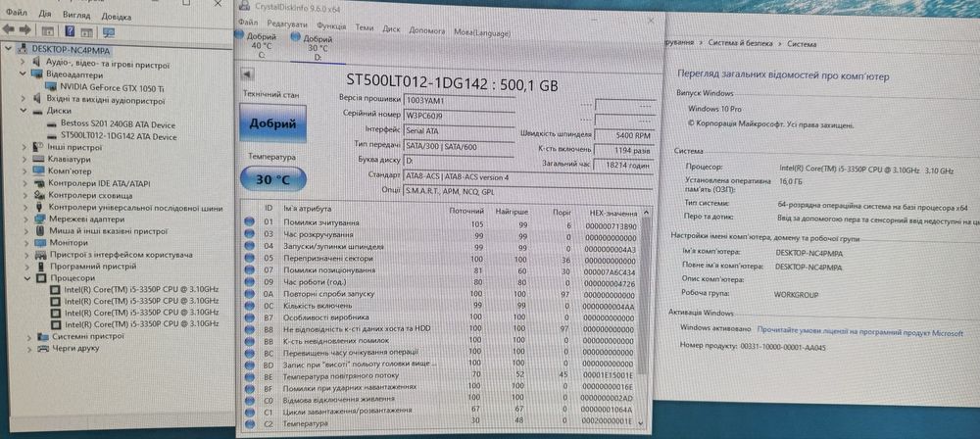Select Комп'ютер tree item
The height and width of the screenshot is (439, 980).
coord(70,171)
